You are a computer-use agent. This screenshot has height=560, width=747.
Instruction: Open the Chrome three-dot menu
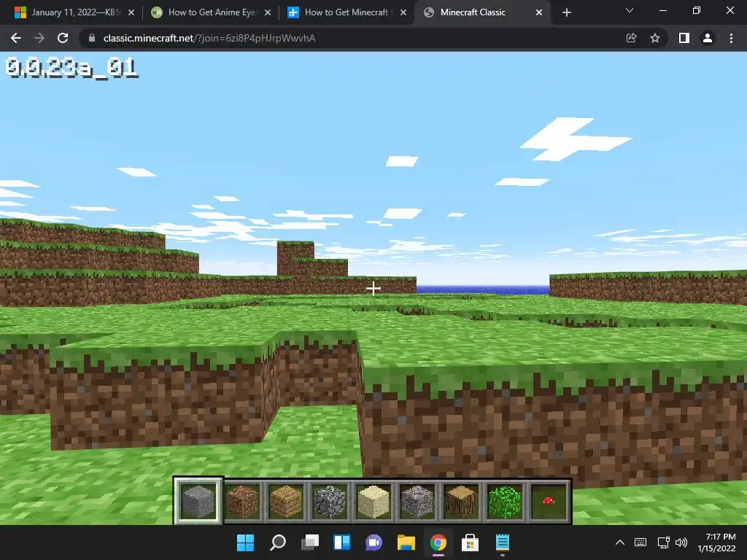pos(731,38)
